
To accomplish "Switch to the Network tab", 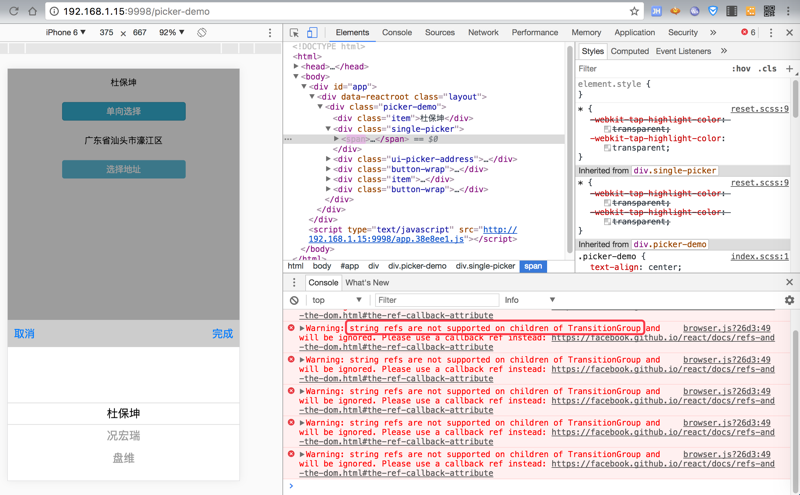I will [483, 33].
